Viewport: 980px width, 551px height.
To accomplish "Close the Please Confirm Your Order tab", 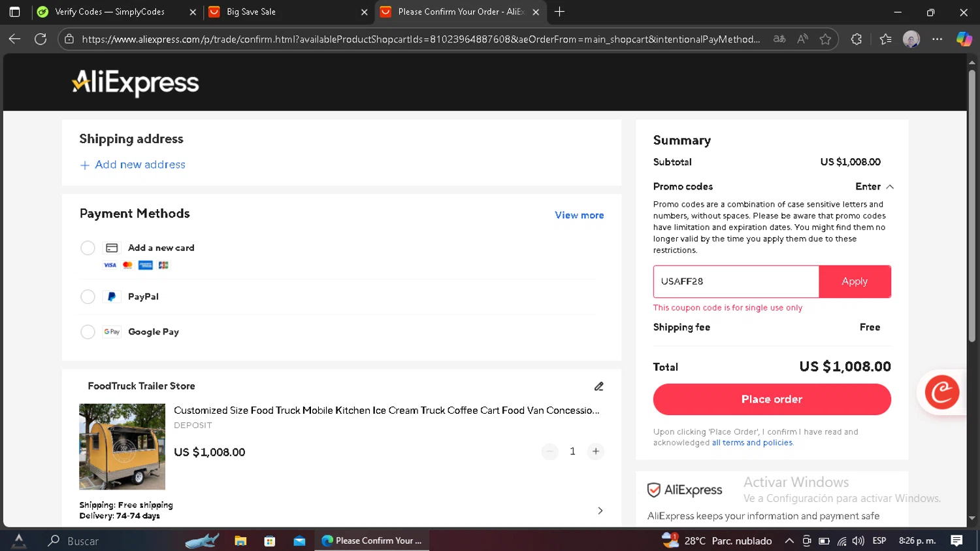I will coord(536,12).
